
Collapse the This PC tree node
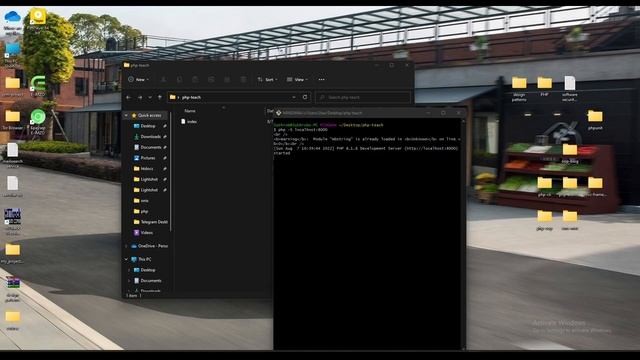pos(126,259)
